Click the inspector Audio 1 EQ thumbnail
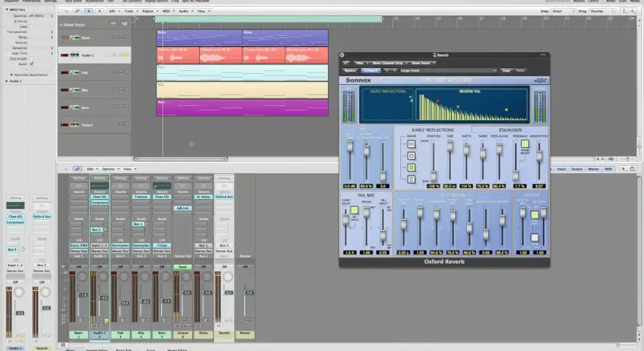644x351 pixels. [15, 205]
